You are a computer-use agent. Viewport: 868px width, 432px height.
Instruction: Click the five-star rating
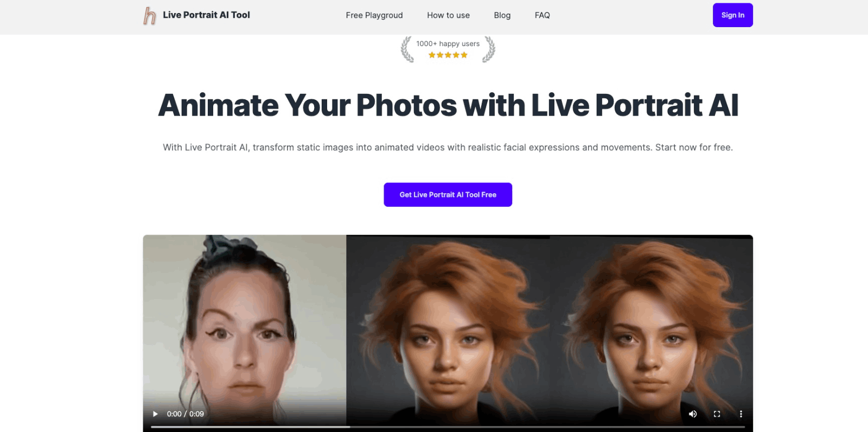pos(448,55)
